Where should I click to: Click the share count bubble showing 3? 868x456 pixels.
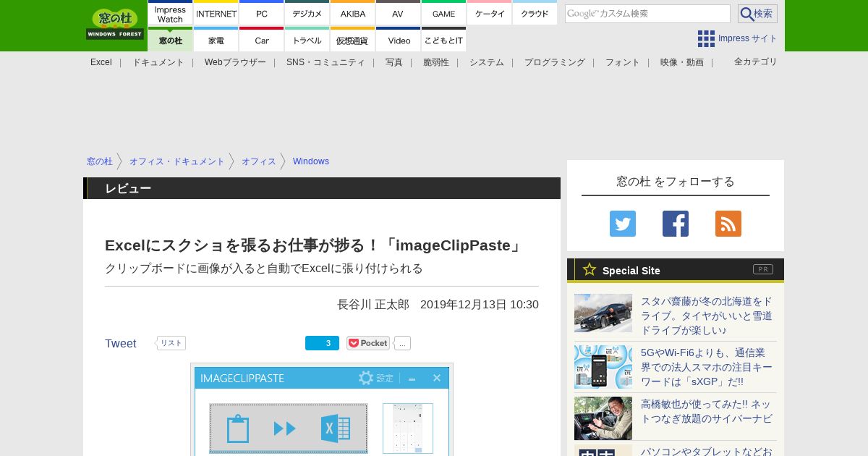(322, 343)
